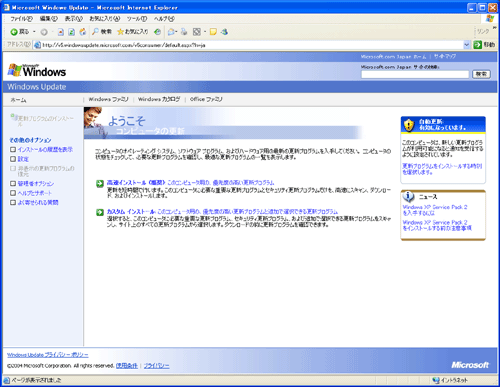
Task: Click the 管理者オプション sidebar option
Action: point(36,184)
